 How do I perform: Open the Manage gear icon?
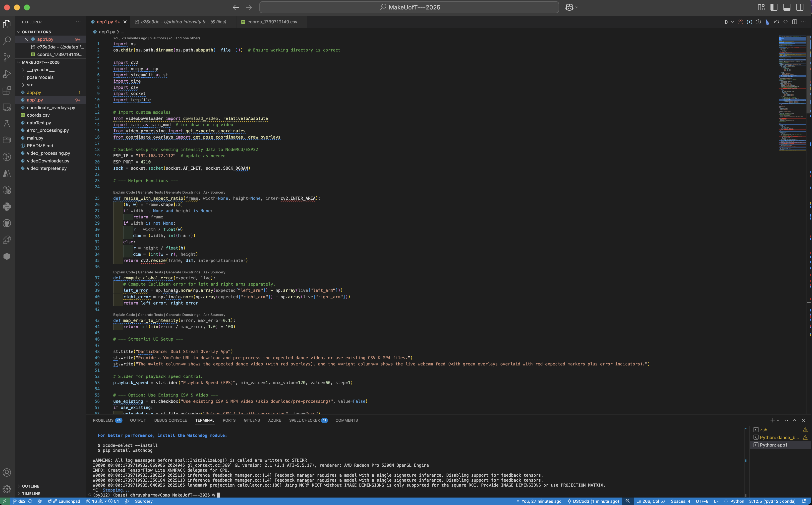7,489
